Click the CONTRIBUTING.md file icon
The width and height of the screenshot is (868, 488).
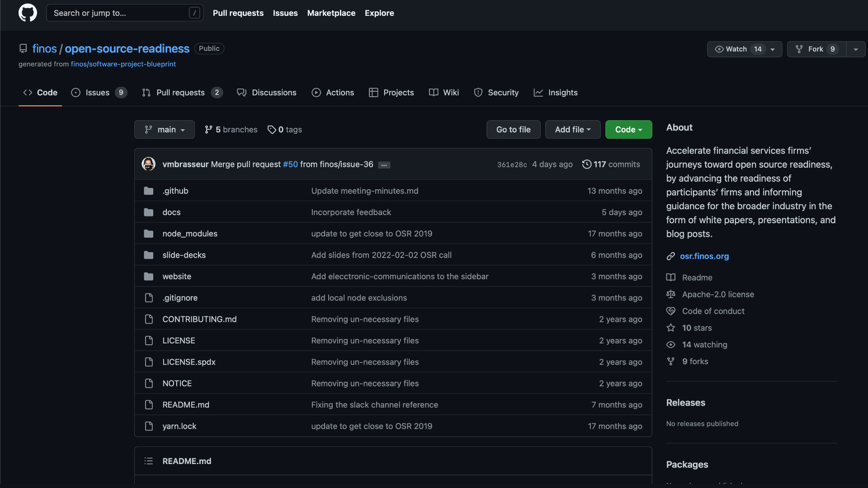(x=149, y=319)
